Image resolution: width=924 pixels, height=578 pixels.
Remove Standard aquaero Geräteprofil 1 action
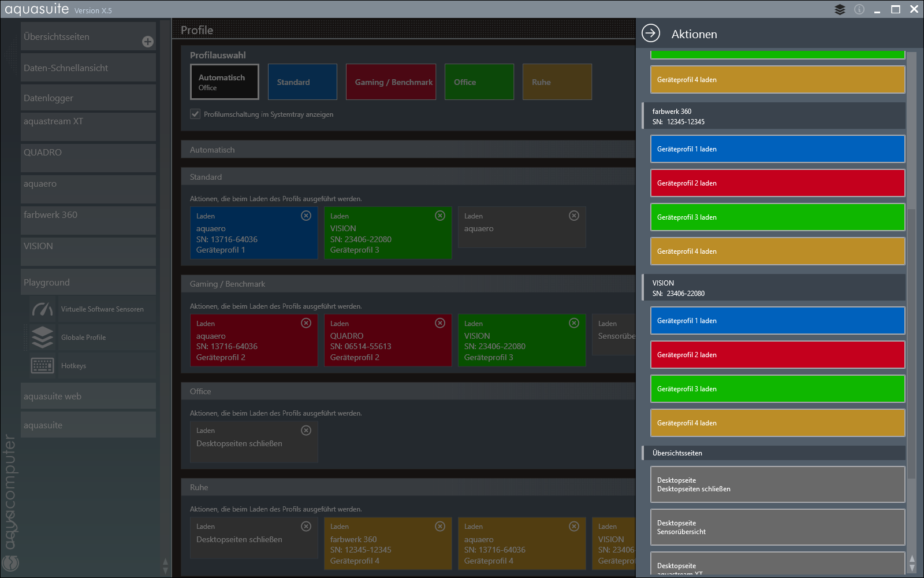pyautogui.click(x=306, y=216)
